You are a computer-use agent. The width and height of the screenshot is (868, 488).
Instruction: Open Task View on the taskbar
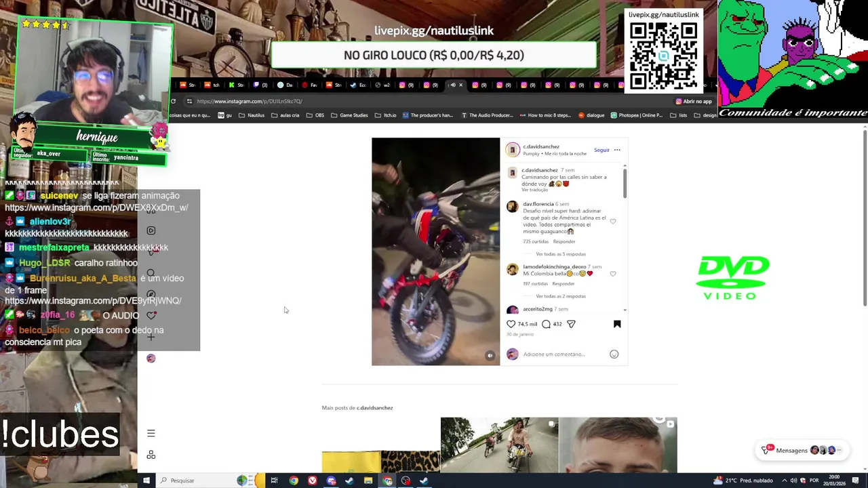[x=274, y=481]
